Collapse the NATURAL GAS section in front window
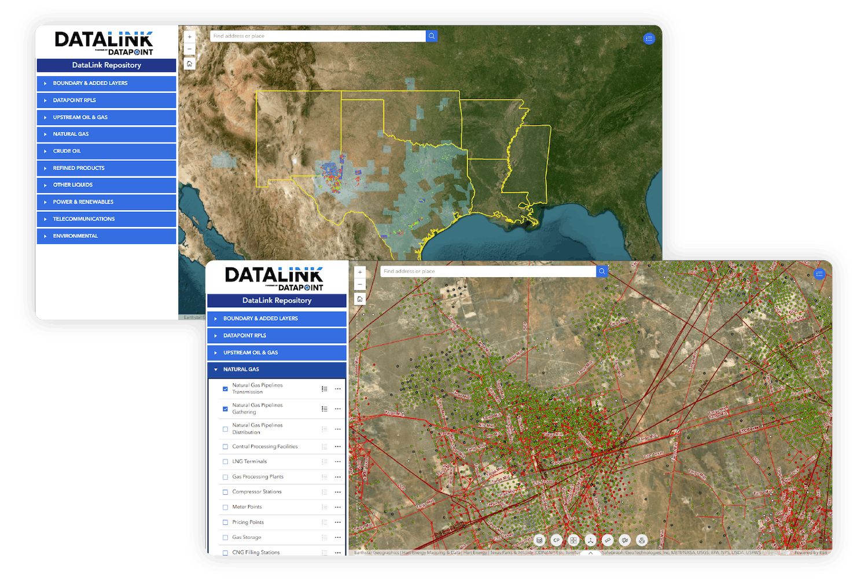The width and height of the screenshot is (868, 588). click(x=277, y=369)
